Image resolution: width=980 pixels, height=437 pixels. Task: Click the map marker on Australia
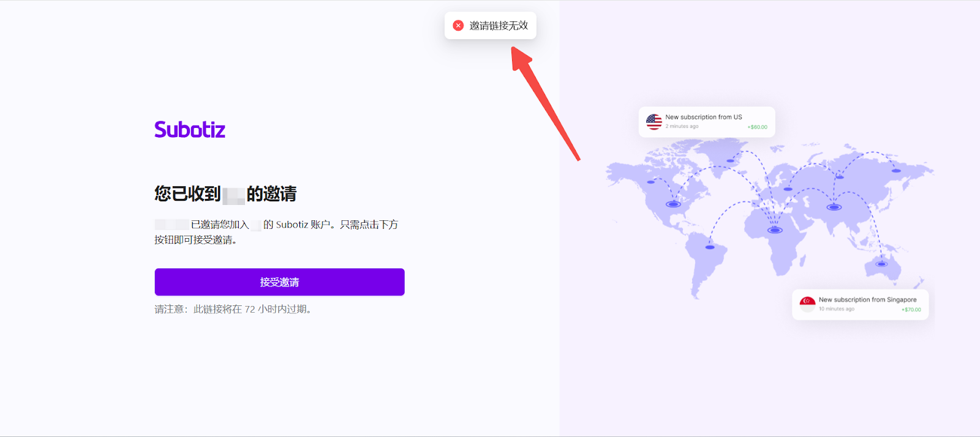pos(881,264)
